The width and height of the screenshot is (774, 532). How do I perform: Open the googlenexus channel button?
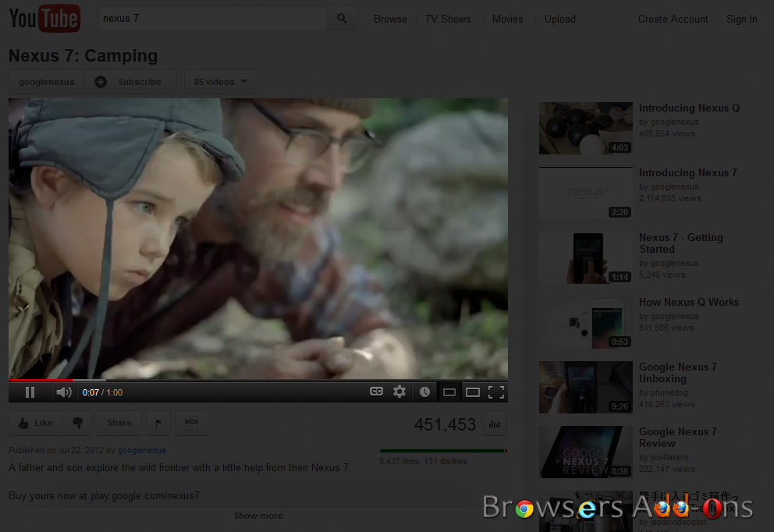[47, 82]
